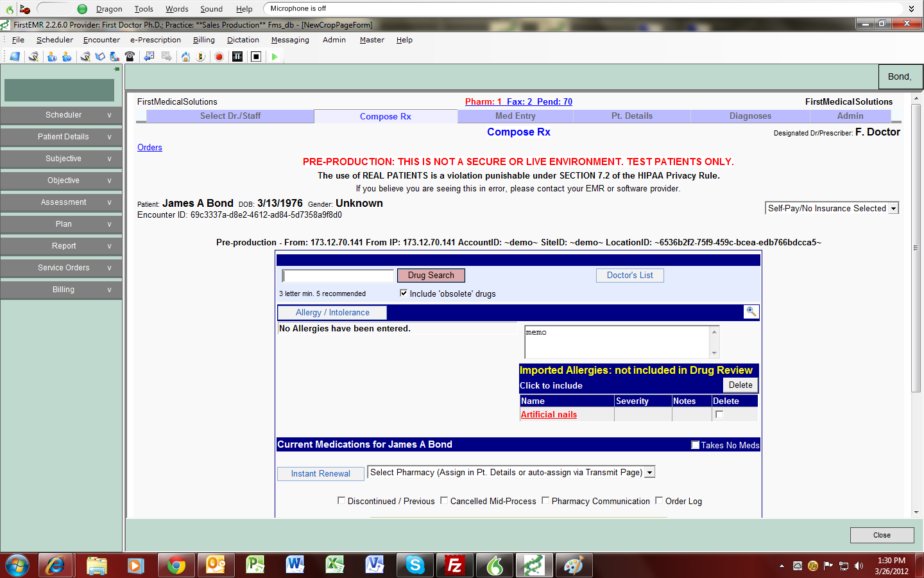Click the first patient info toolbar icon
This screenshot has height=578, width=924.
point(52,57)
